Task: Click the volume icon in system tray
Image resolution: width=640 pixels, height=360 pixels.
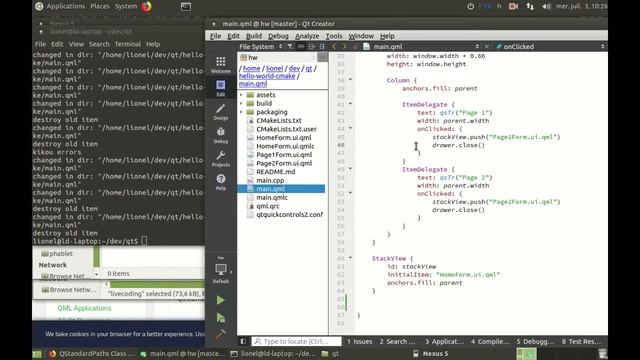Action: click(x=546, y=6)
